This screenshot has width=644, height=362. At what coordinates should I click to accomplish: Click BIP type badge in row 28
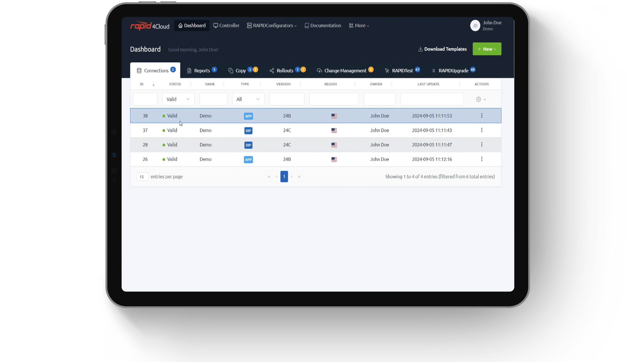pos(248,145)
